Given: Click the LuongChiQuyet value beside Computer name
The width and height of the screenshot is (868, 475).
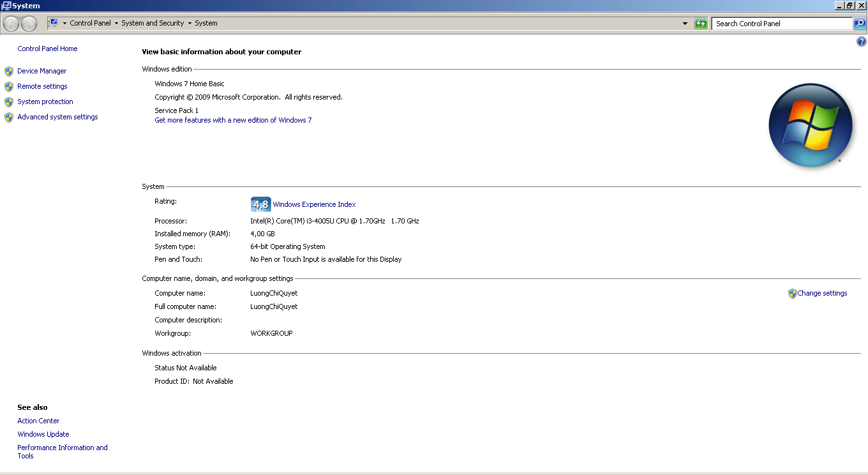Looking at the screenshot, I should coord(274,293).
